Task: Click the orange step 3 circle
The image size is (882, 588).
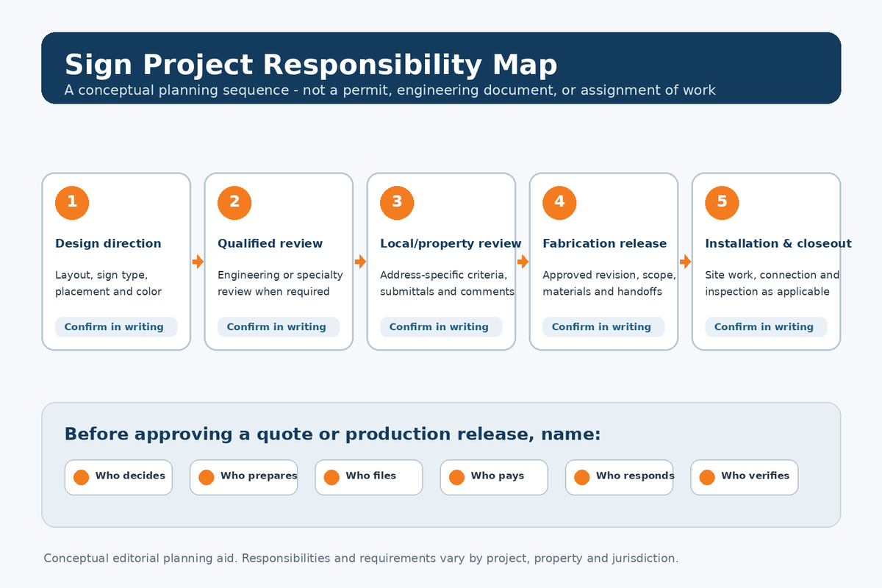Action: click(397, 202)
